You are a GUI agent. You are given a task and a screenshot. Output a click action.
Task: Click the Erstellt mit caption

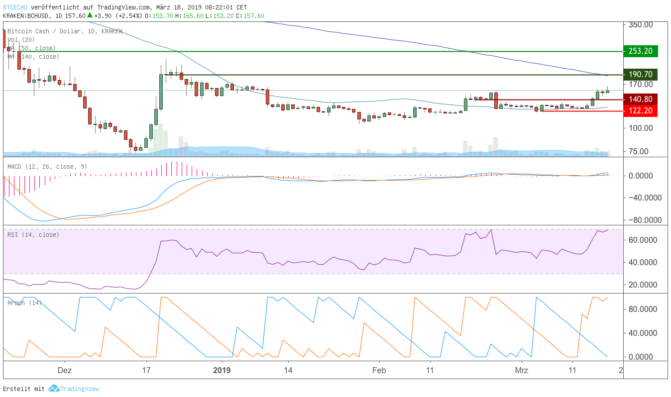(24, 389)
